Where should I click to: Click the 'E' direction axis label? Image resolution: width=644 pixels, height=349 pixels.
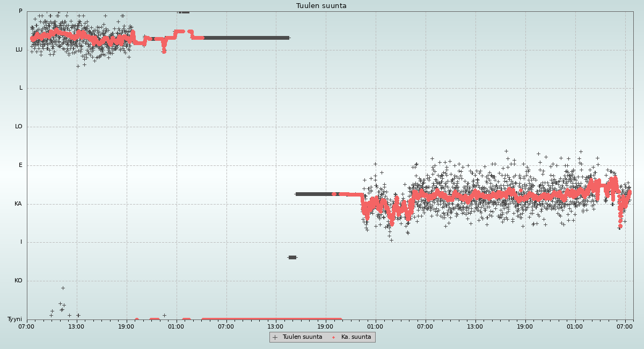(x=20, y=165)
